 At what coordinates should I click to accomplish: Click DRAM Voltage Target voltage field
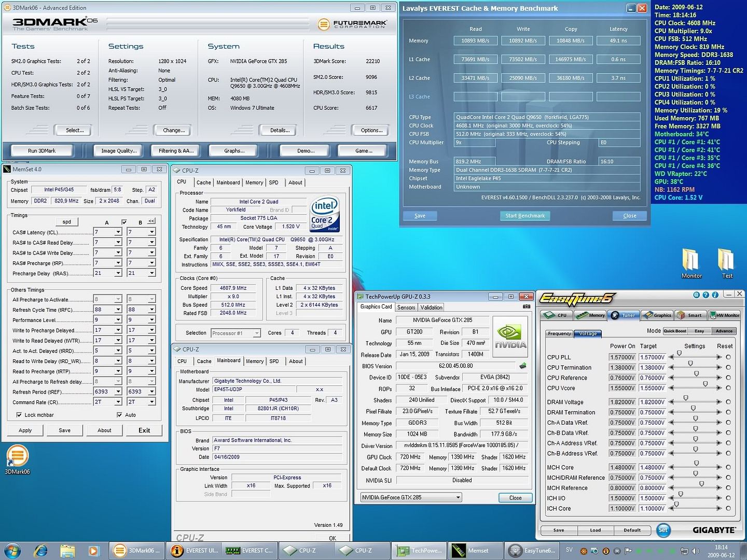pyautogui.click(x=652, y=402)
